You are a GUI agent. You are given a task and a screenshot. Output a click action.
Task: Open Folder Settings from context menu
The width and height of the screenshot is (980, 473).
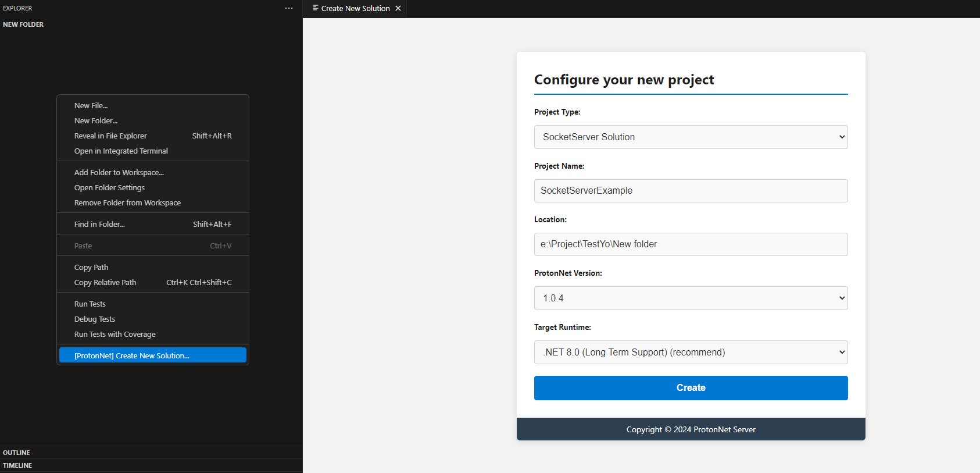click(x=153, y=187)
